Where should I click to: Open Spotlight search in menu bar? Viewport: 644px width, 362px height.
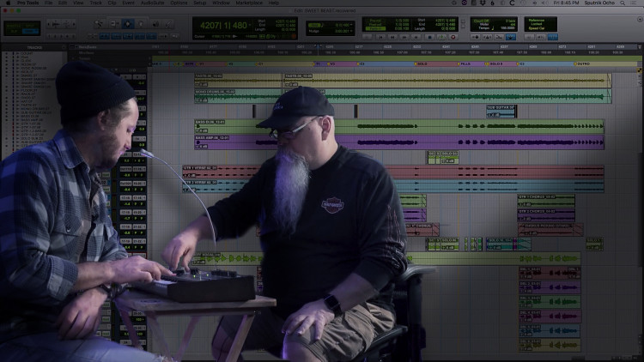(x=623, y=3)
